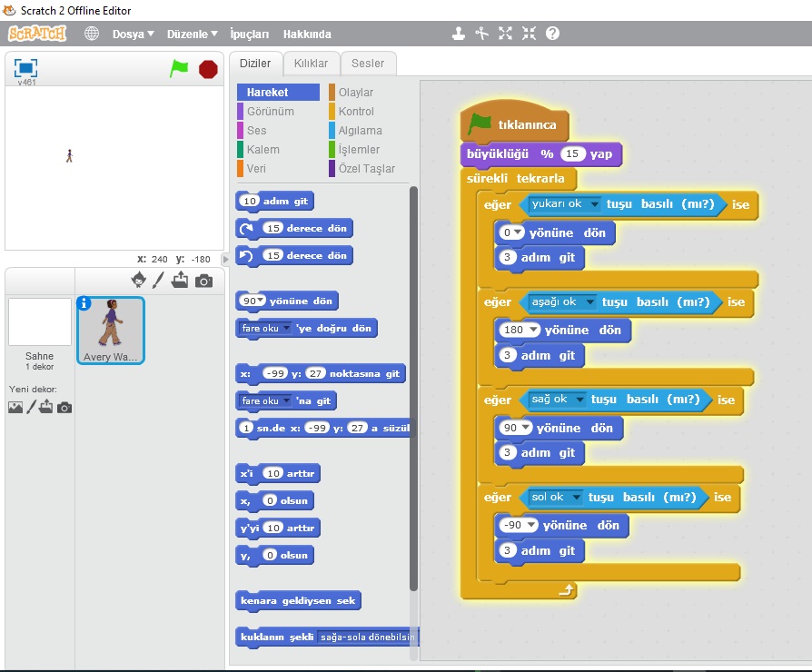Select the Avery Walking sprite thumbnail
The width and height of the screenshot is (812, 672).
(110, 331)
